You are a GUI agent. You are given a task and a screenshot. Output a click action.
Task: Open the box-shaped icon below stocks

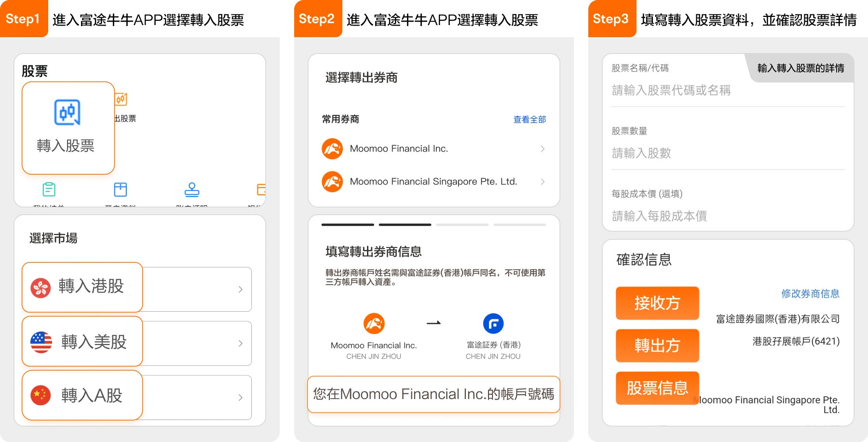click(x=121, y=189)
